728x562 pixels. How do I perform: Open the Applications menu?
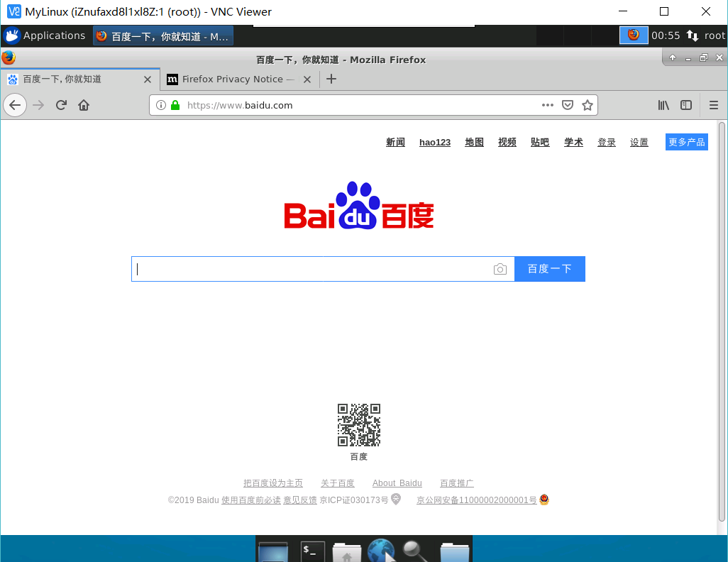pos(47,35)
